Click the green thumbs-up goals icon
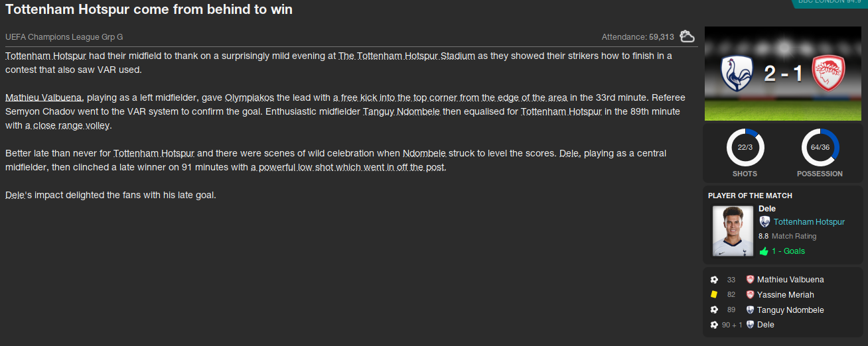The image size is (868, 346). click(764, 251)
